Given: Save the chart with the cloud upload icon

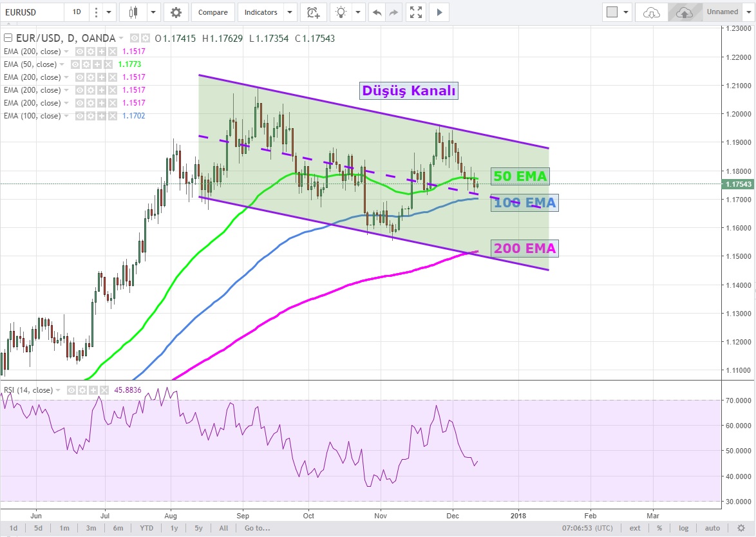Looking at the screenshot, I should (x=685, y=12).
